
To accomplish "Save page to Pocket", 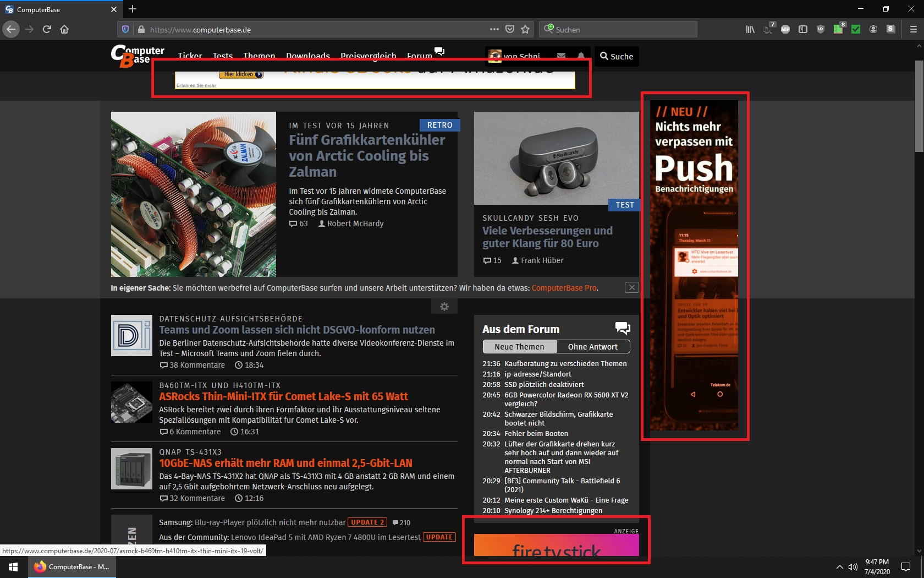I will tap(510, 29).
